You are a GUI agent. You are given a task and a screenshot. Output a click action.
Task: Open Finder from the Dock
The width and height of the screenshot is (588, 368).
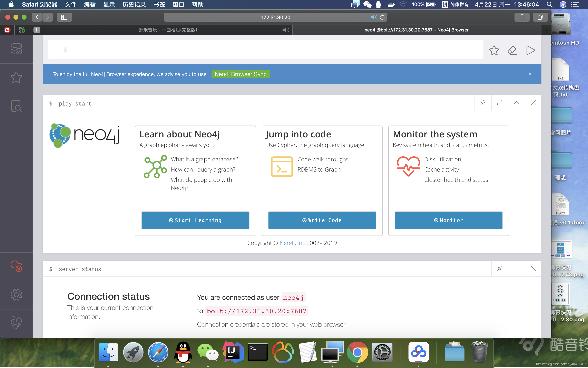108,352
